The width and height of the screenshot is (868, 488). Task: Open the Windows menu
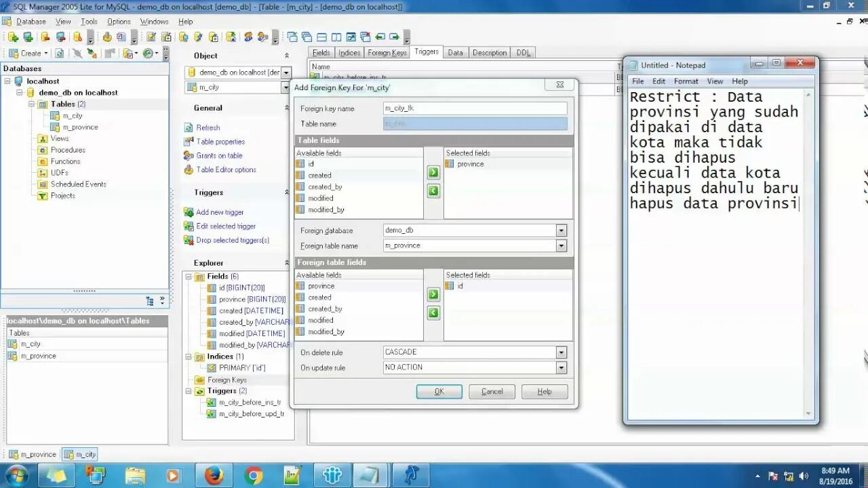[154, 22]
